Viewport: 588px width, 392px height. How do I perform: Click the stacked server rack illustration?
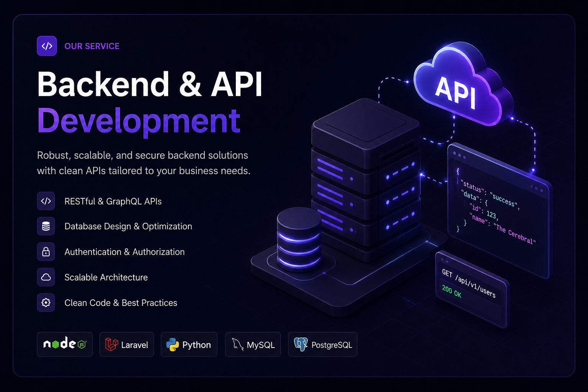(366, 180)
